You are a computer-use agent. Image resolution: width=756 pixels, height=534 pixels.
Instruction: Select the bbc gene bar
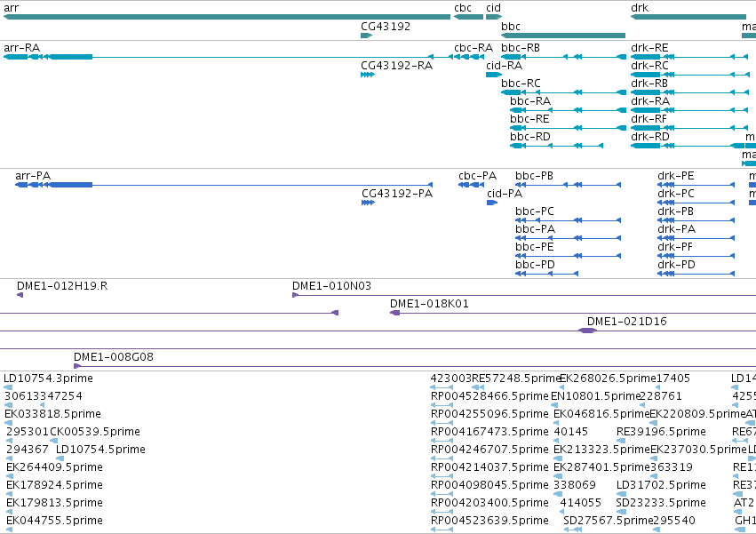click(563, 36)
